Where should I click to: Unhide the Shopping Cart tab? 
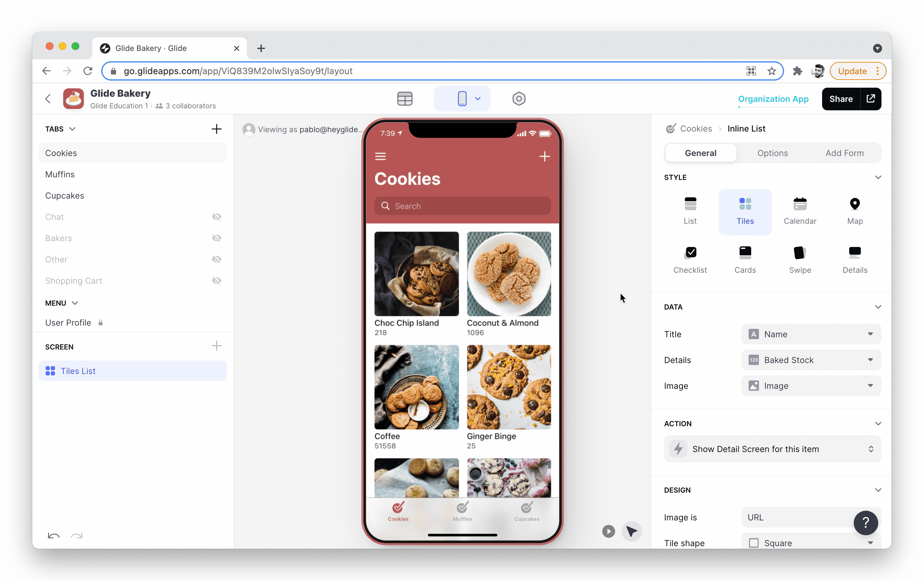(216, 281)
